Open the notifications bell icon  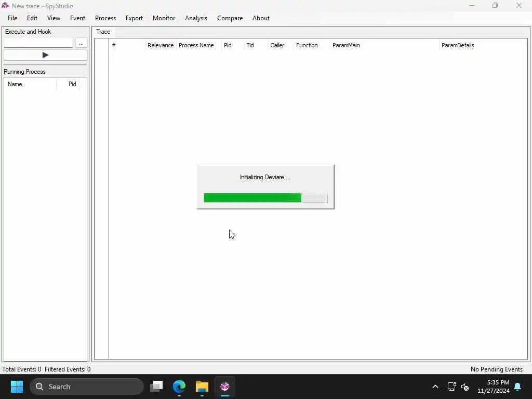pyautogui.click(x=518, y=387)
